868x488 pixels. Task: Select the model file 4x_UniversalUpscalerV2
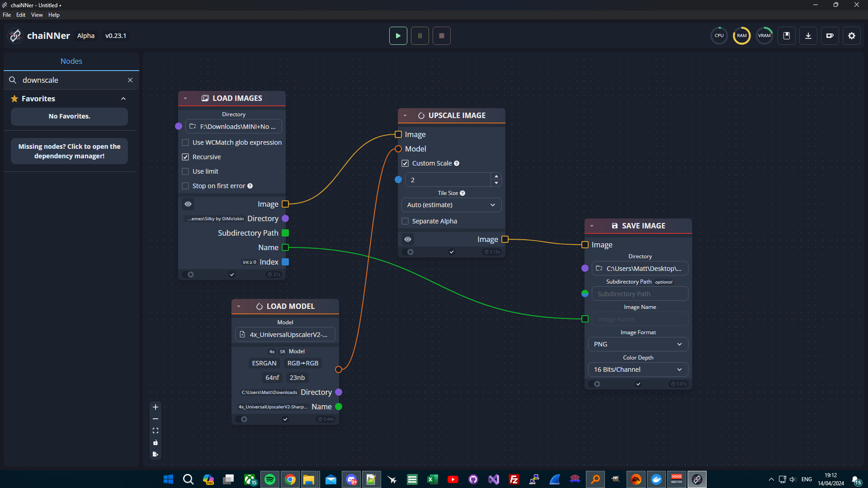[x=285, y=335]
